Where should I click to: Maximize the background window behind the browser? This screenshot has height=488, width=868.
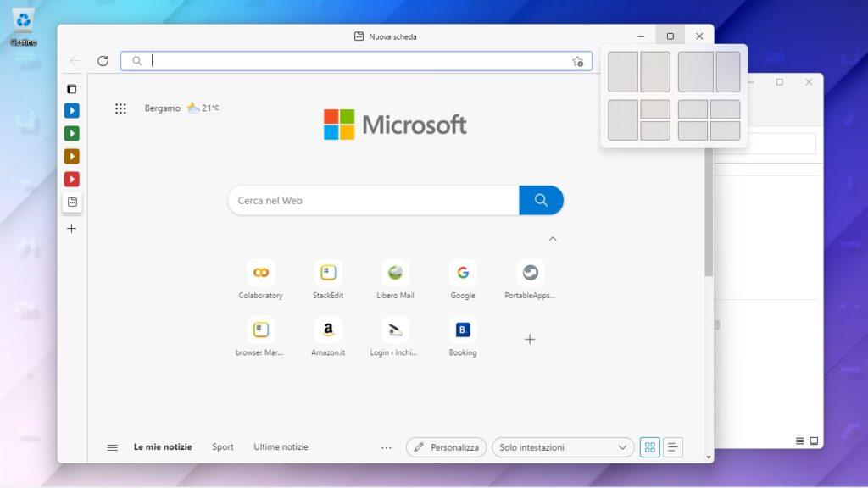point(780,82)
